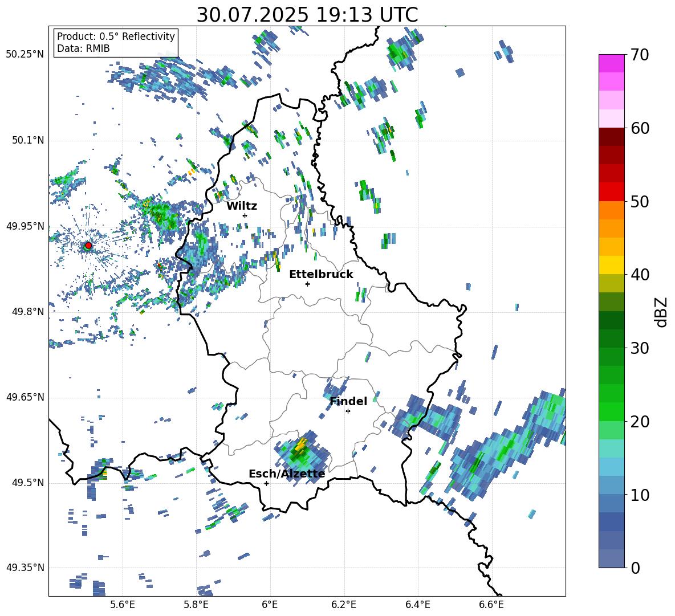The image size is (675, 616).
Task: Click the colorbar tick label 50
Action: pyautogui.click(x=640, y=201)
